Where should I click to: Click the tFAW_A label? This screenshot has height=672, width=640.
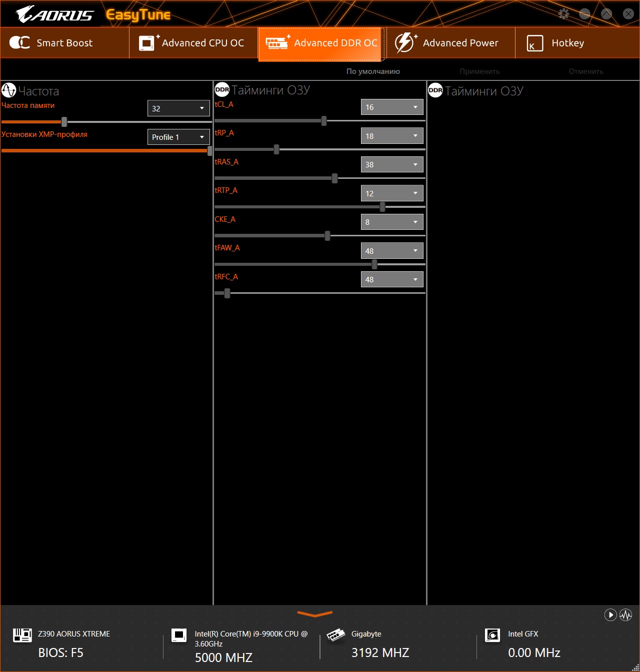click(227, 248)
